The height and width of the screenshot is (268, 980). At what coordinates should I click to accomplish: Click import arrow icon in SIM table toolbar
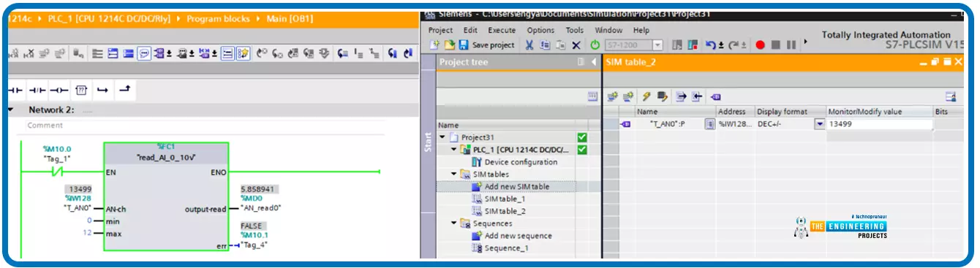click(697, 96)
